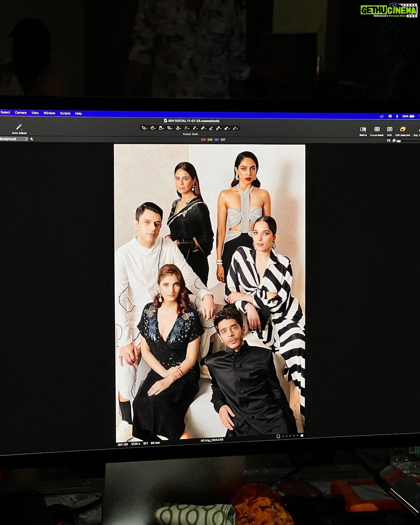
Task: Select the Pointer cursor tool
Action: coord(143,128)
